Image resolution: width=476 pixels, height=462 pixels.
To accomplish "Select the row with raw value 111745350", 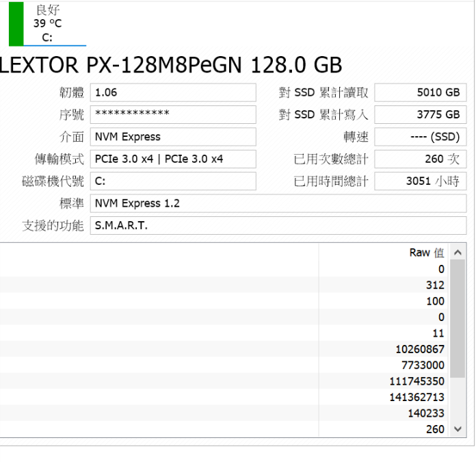I will click(x=224, y=381).
